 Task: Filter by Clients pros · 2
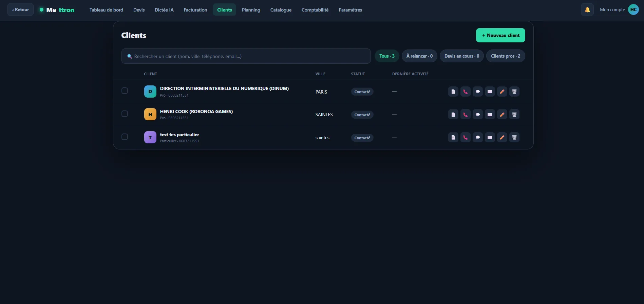click(x=506, y=56)
